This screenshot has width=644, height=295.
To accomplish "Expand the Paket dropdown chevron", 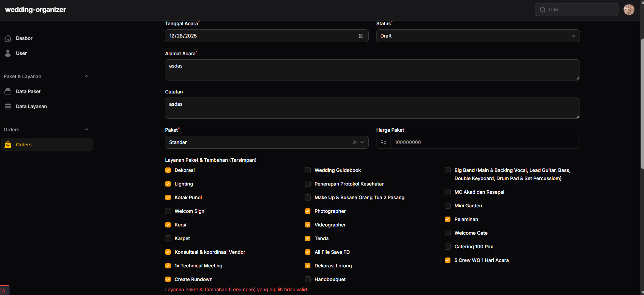I will click(x=362, y=142).
